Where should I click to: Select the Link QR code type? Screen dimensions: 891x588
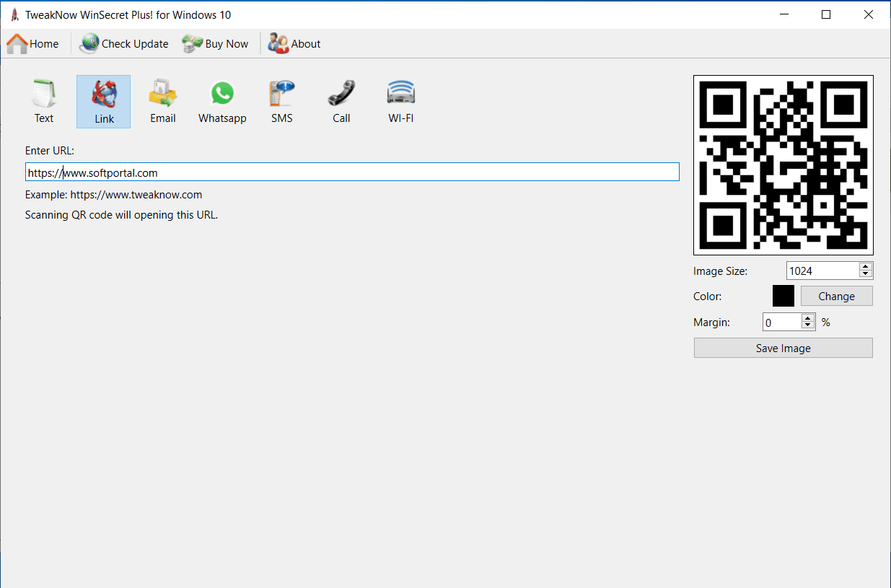(104, 102)
